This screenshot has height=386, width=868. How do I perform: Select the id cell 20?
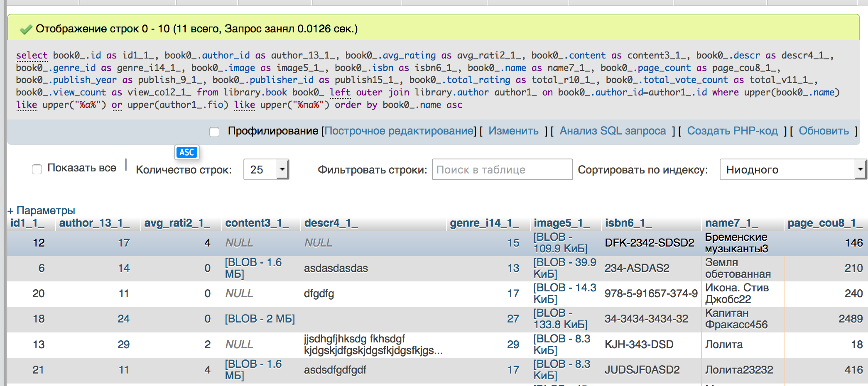[x=39, y=293]
